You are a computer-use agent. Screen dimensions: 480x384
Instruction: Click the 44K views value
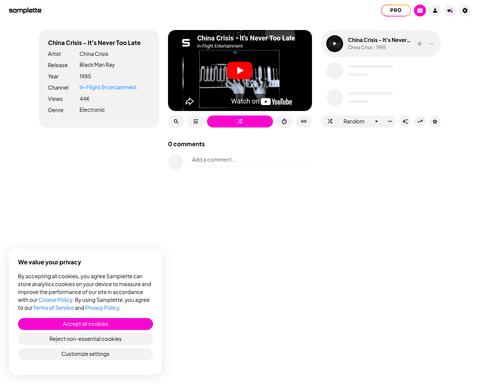tap(85, 99)
